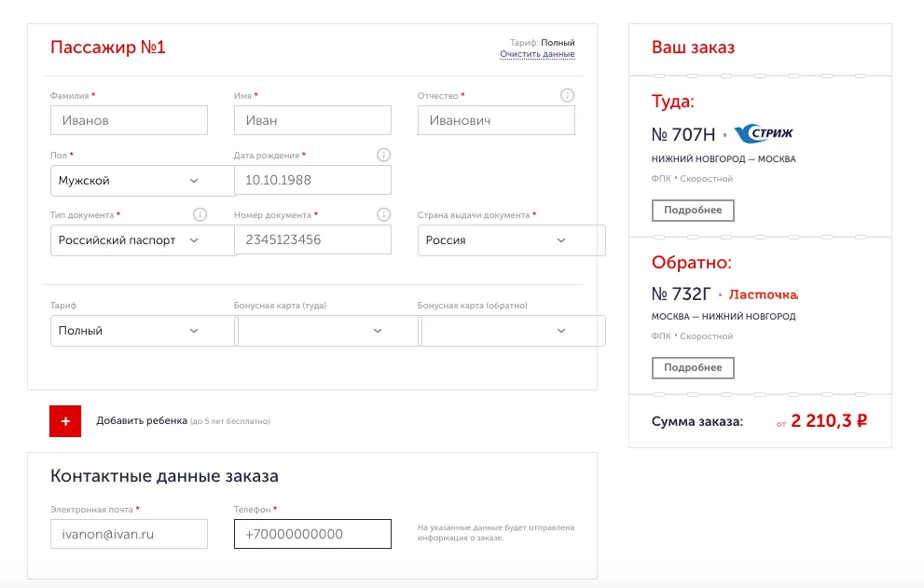This screenshot has height=588, width=924.
Task: Open the Тип документа dropdown
Action: point(144,239)
